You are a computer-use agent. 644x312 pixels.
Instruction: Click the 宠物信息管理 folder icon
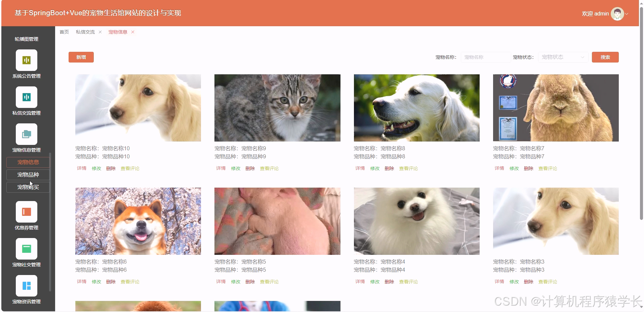pyautogui.click(x=27, y=134)
